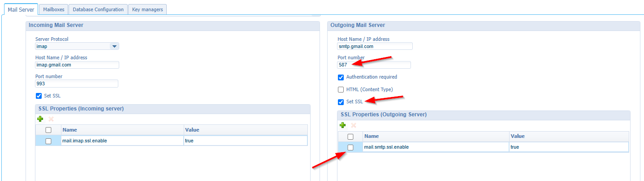Image resolution: width=644 pixels, height=181 pixels.
Task: Click the incoming port number field 993
Action: (77, 84)
